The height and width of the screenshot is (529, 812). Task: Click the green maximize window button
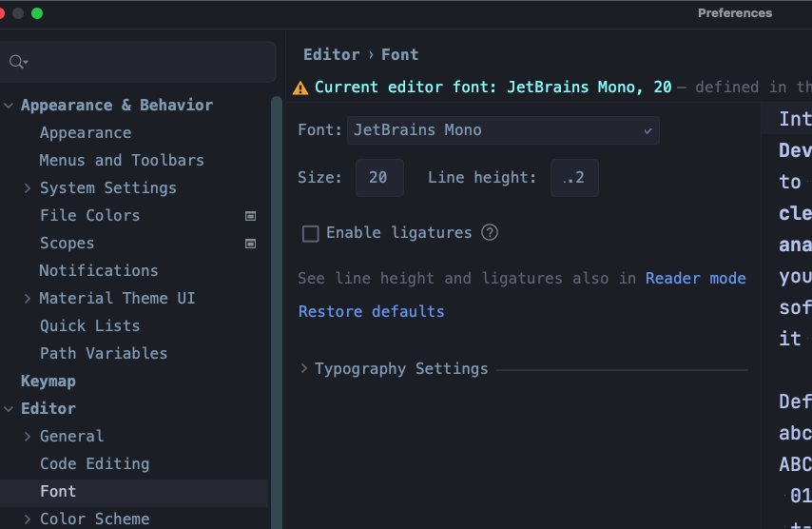coord(37,13)
